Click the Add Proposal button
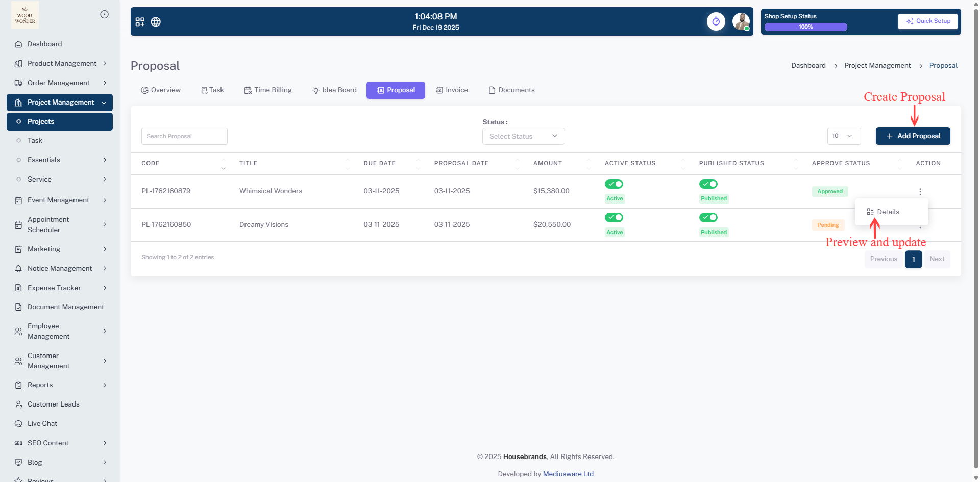This screenshot has height=482, width=980. [913, 136]
